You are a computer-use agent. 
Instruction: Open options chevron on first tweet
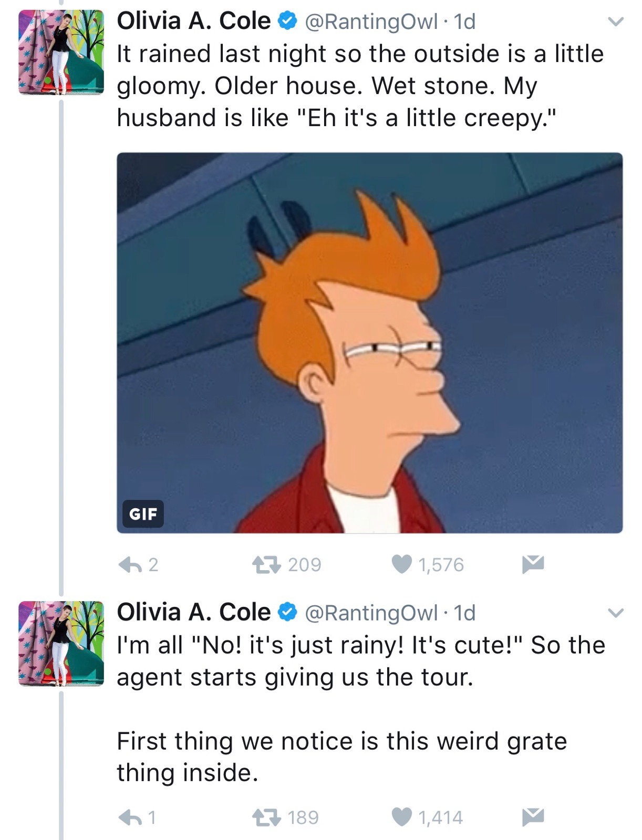coord(615,22)
